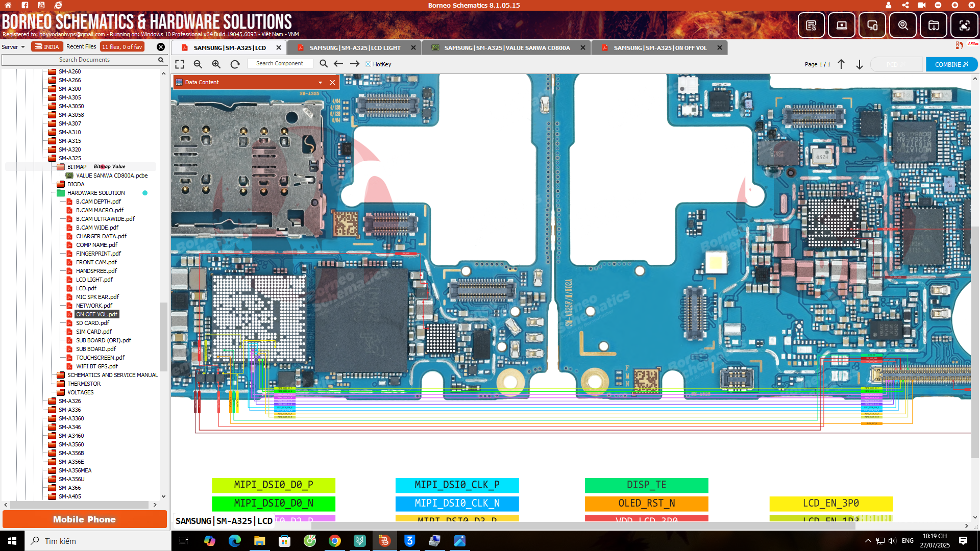Viewport: 980px width, 551px height.
Task: Clear the recent files with X icon
Action: pos(161,47)
